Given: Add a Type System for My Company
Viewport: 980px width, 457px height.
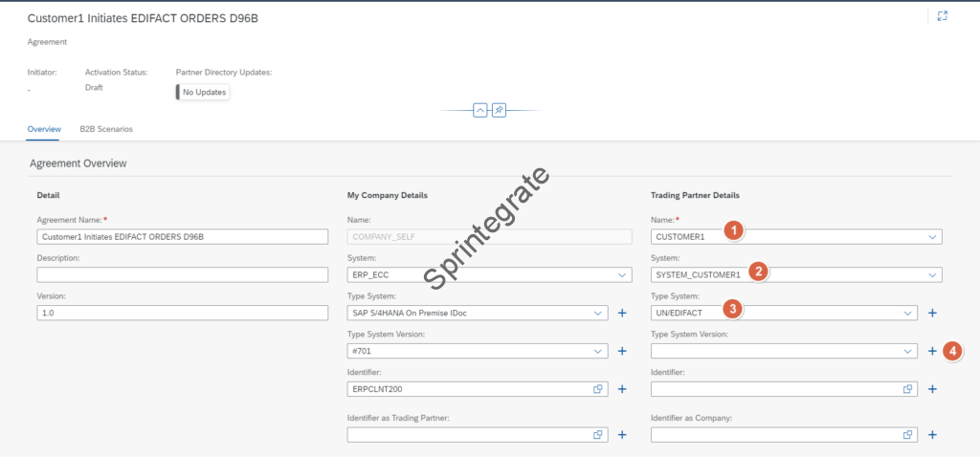Looking at the screenshot, I should coord(621,313).
